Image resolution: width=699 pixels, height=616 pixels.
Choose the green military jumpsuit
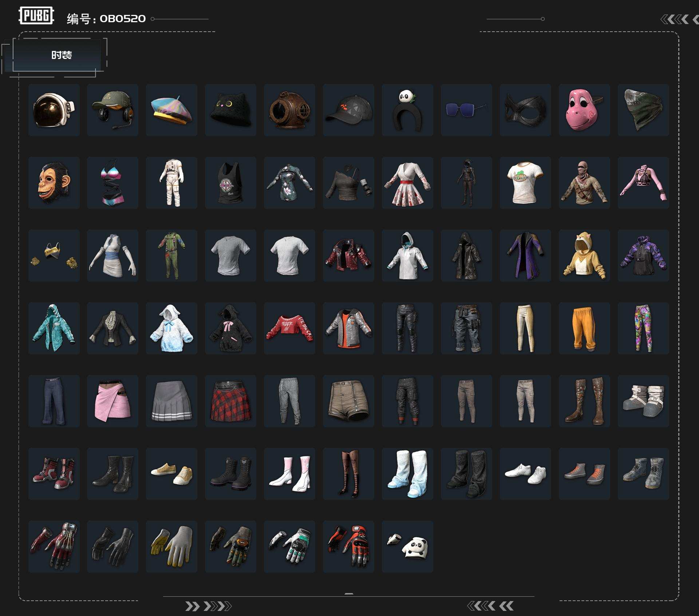pos(172,255)
